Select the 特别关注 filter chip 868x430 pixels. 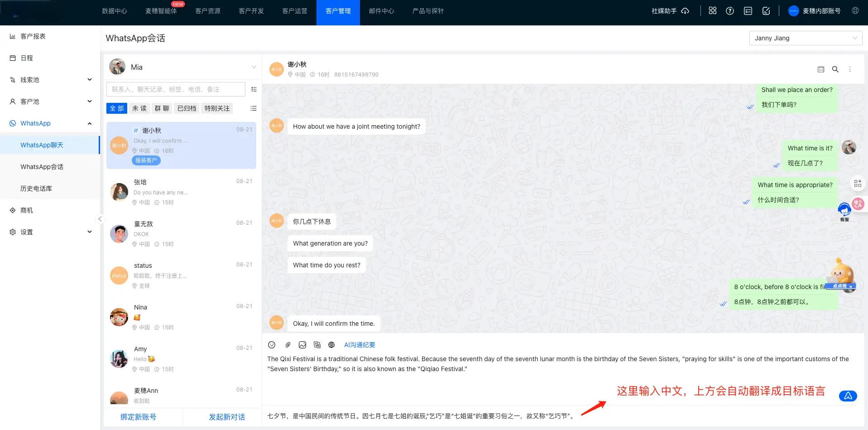(x=217, y=108)
